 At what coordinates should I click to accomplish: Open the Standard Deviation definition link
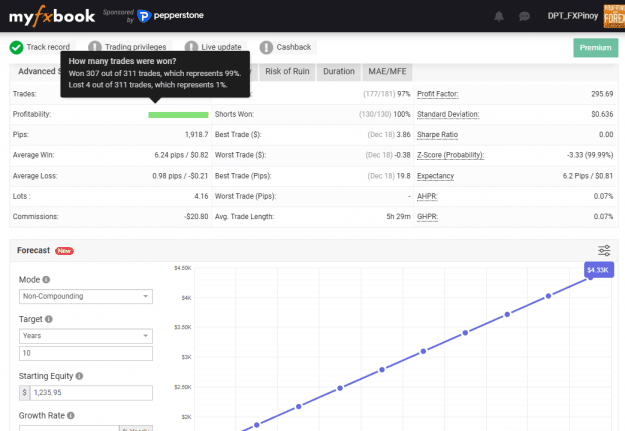[x=448, y=114]
